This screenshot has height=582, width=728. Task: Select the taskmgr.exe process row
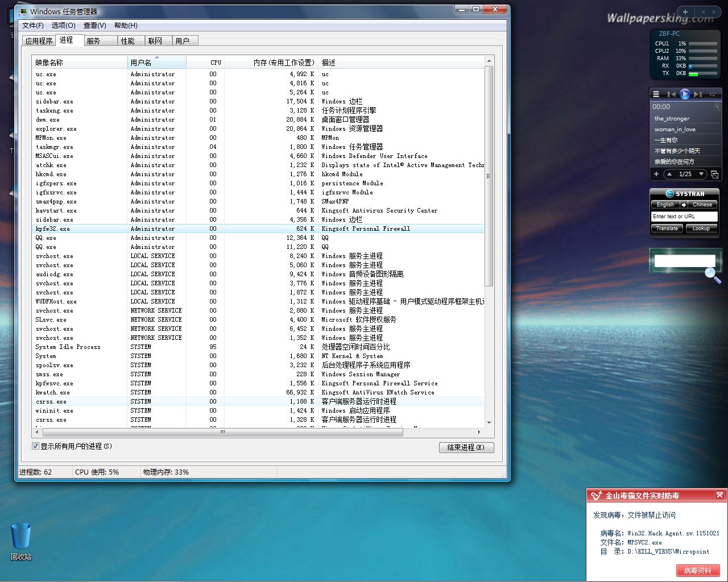[259, 147]
